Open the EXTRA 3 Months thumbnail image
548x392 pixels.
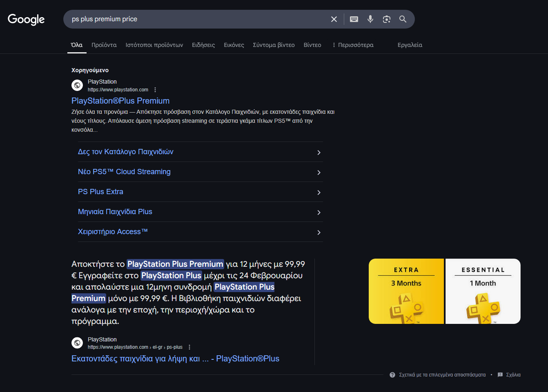[x=406, y=291]
